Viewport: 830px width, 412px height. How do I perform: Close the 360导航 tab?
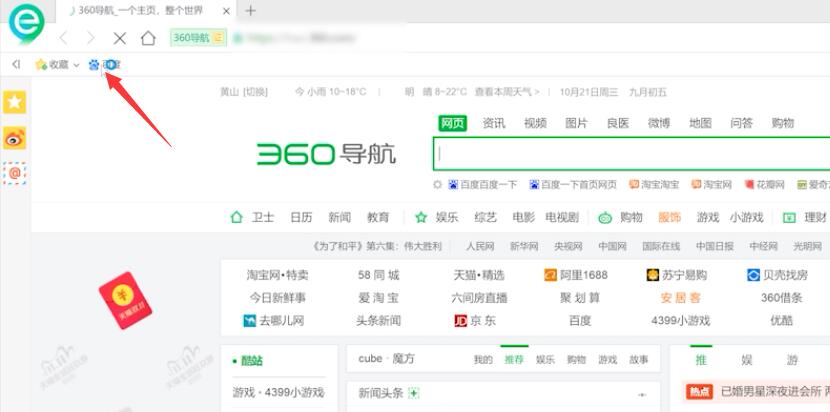(226, 11)
